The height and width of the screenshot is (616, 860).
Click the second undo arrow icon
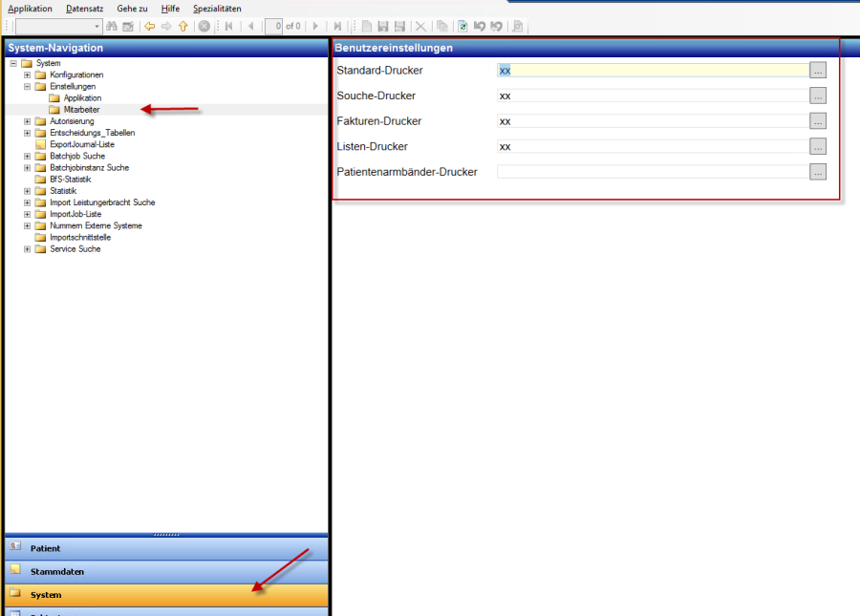tap(496, 26)
